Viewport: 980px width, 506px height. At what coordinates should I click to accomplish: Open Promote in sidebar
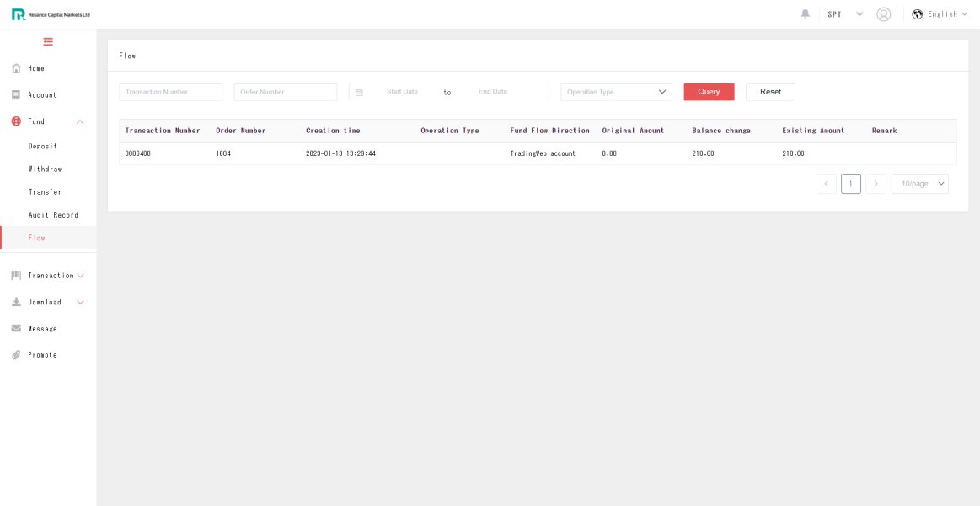pyautogui.click(x=42, y=355)
